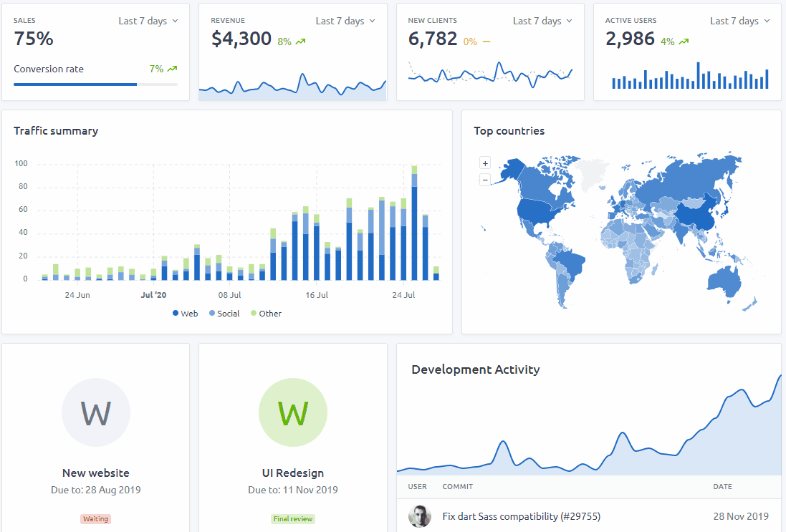The width and height of the screenshot is (786, 532).
Task: Click the Waiting status badge
Action: point(96,519)
